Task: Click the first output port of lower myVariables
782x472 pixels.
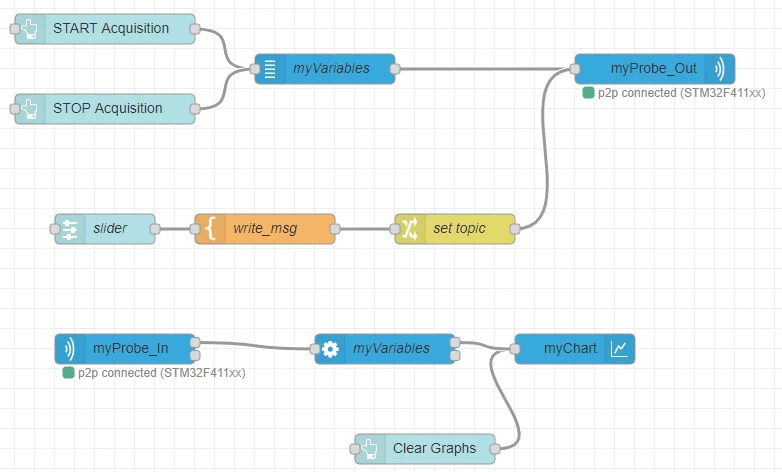Action: [x=455, y=342]
